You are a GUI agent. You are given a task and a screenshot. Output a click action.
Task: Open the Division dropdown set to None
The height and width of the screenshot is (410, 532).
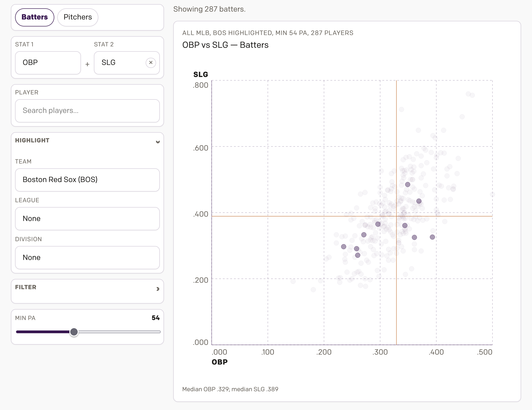click(87, 257)
